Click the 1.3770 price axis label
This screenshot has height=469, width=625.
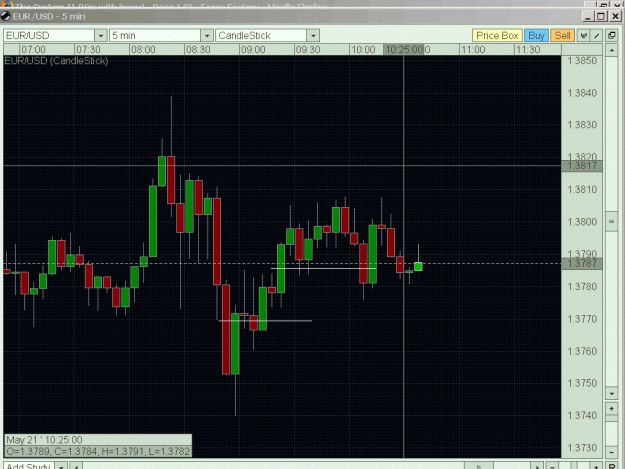(582, 319)
